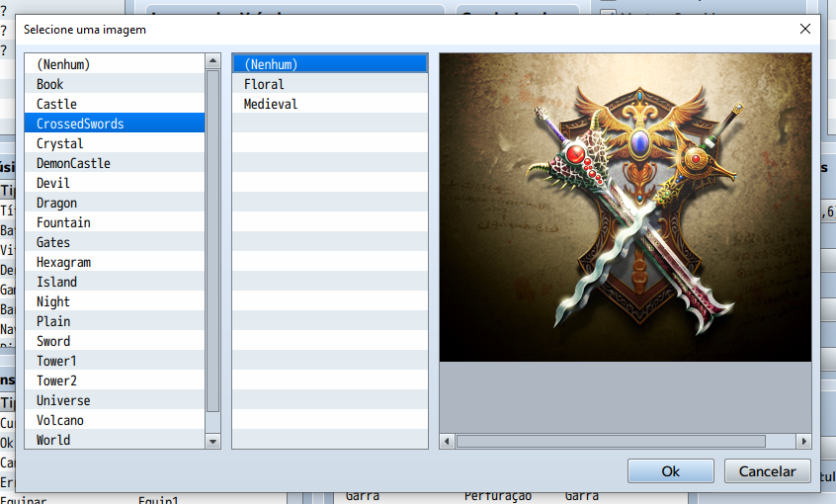Click the image list scroll down arrow

[x=212, y=441]
